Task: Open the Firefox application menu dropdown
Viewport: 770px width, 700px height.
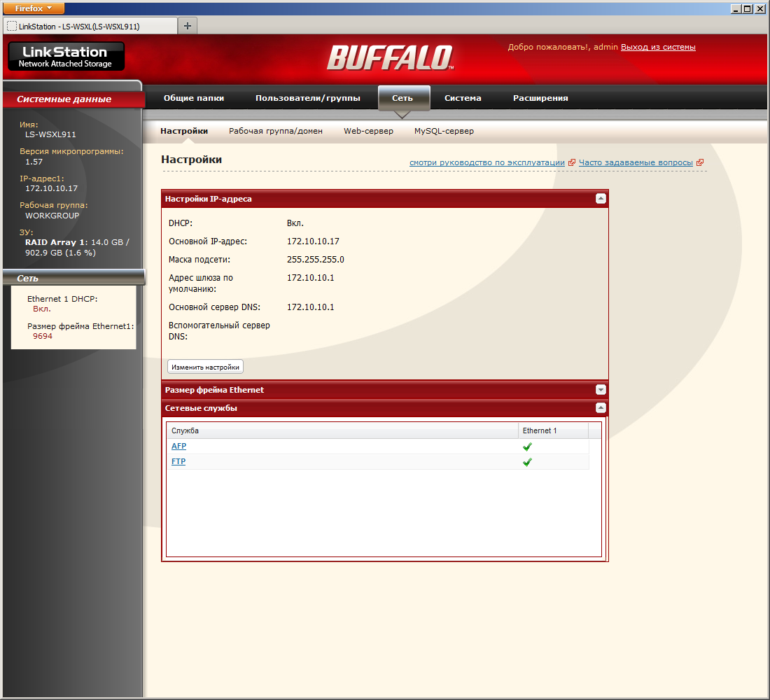Action: point(34,8)
